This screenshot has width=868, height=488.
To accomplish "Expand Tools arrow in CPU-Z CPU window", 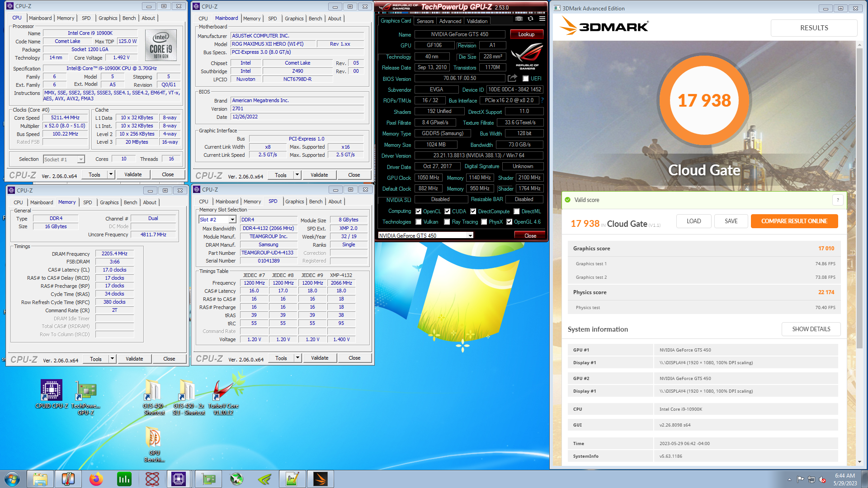I will pos(111,174).
